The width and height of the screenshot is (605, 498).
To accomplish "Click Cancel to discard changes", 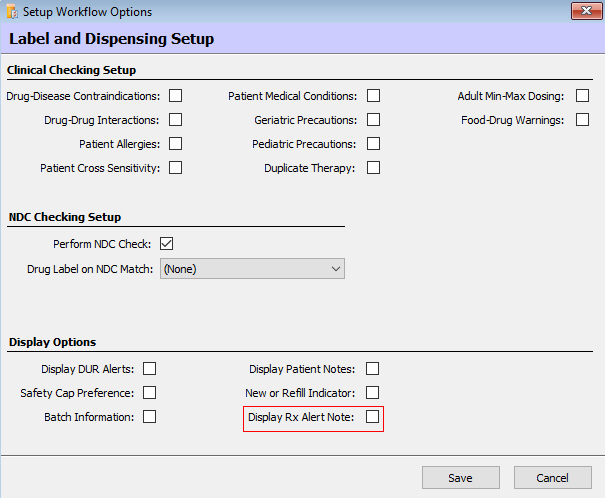I will coord(552,478).
